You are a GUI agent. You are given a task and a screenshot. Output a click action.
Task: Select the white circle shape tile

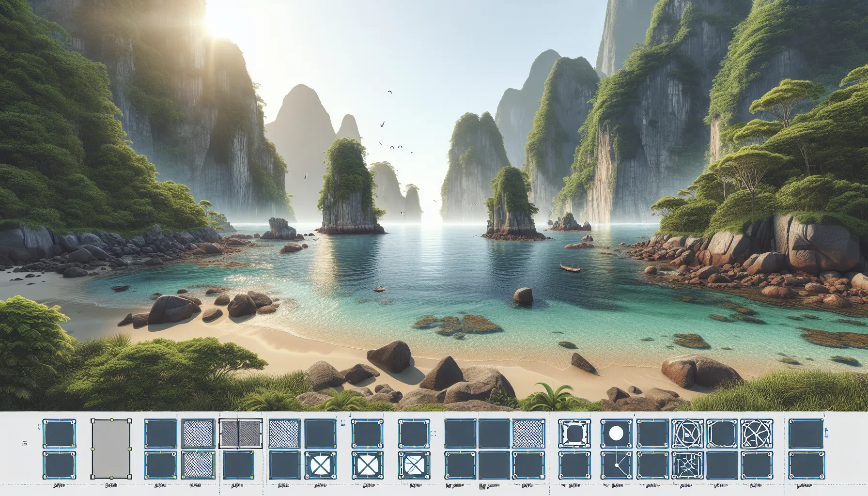pos(617,433)
